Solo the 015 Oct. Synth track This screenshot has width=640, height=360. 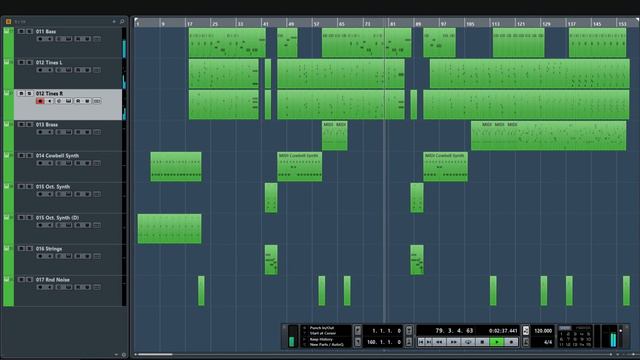point(29,187)
